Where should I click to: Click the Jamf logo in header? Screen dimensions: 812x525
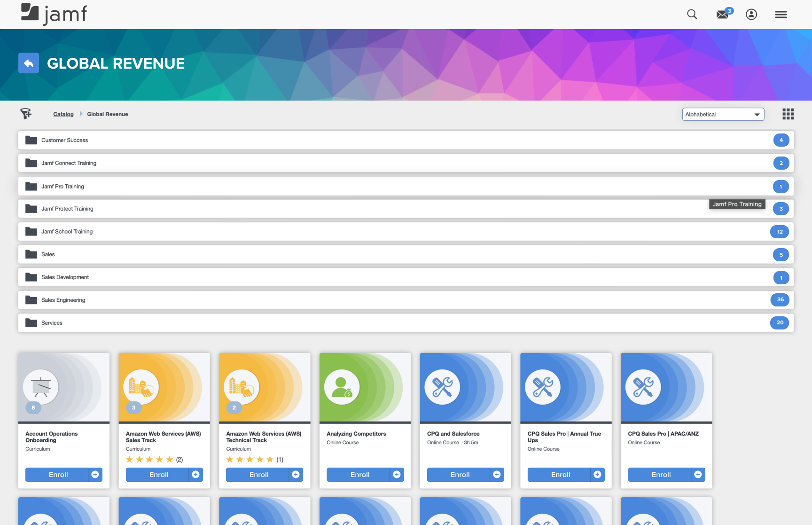(54, 14)
